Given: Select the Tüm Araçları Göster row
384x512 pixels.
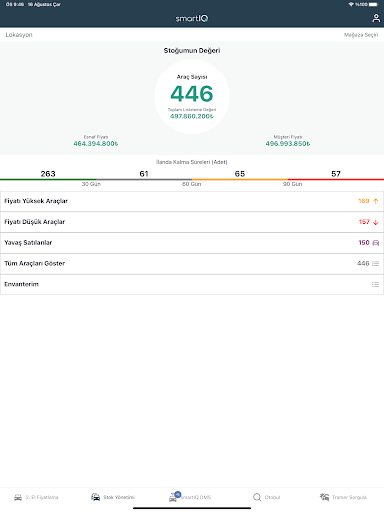Looking at the screenshot, I should pyautogui.click(x=192, y=264).
